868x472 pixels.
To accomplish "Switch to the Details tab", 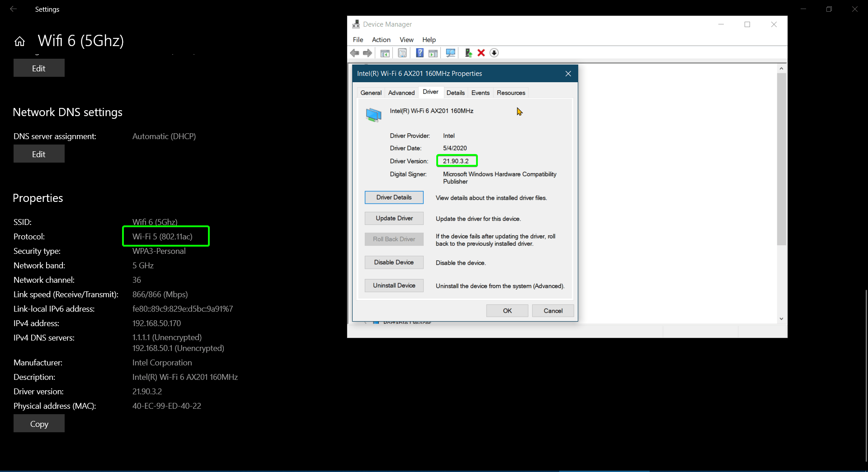I will [456, 93].
